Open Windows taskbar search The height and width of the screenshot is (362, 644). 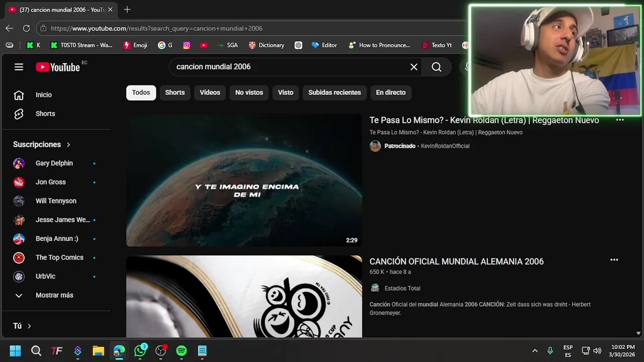click(x=36, y=350)
